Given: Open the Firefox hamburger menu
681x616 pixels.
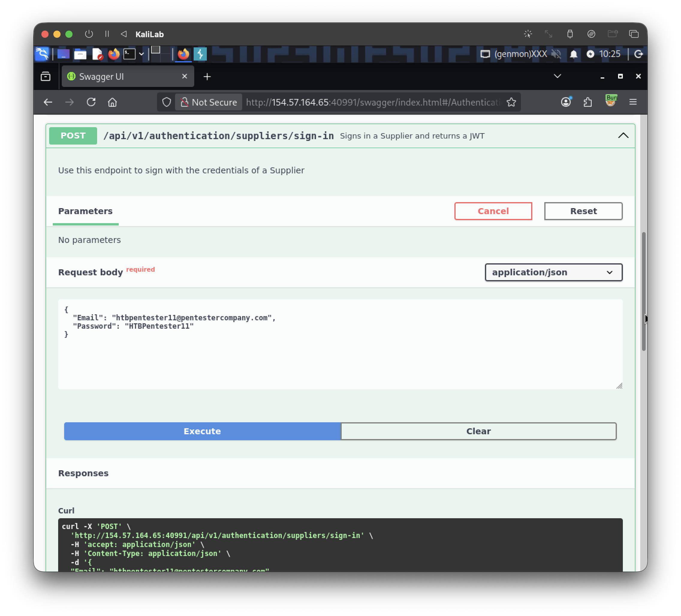Looking at the screenshot, I should pyautogui.click(x=633, y=102).
